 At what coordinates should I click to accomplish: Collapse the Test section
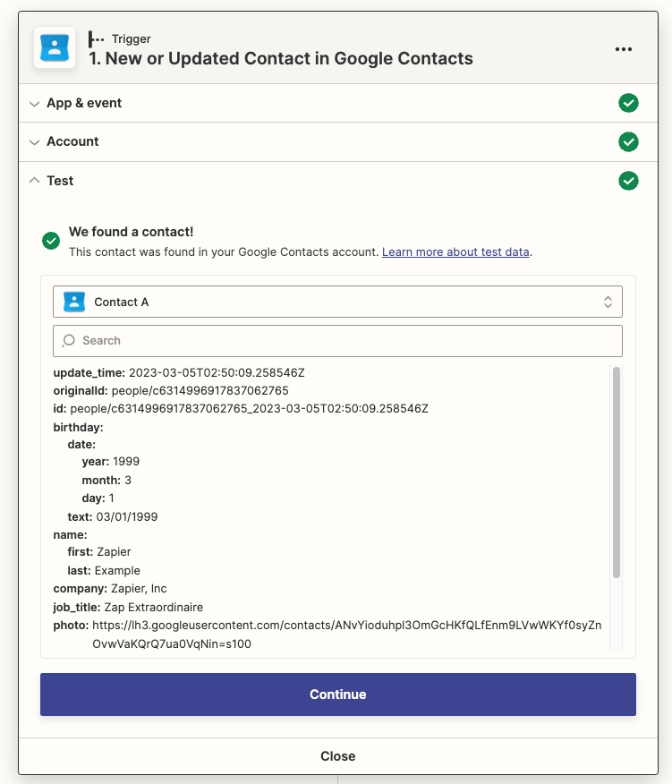pyautogui.click(x=60, y=181)
